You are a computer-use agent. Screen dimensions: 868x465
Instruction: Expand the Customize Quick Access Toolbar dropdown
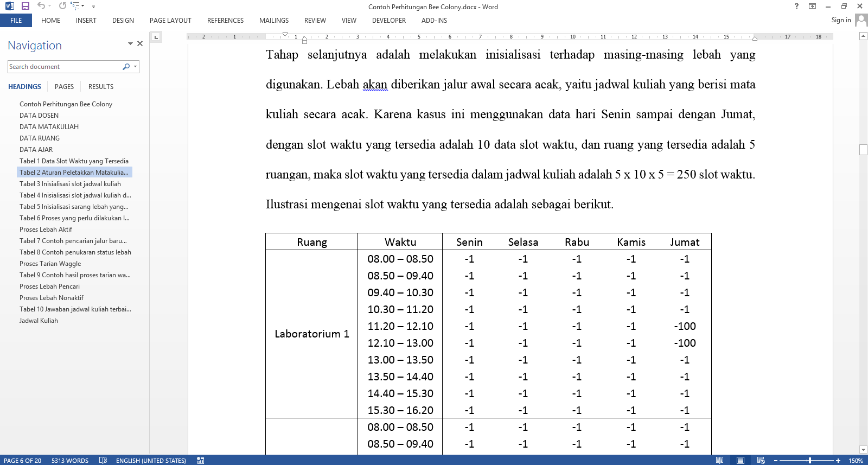coord(93,7)
